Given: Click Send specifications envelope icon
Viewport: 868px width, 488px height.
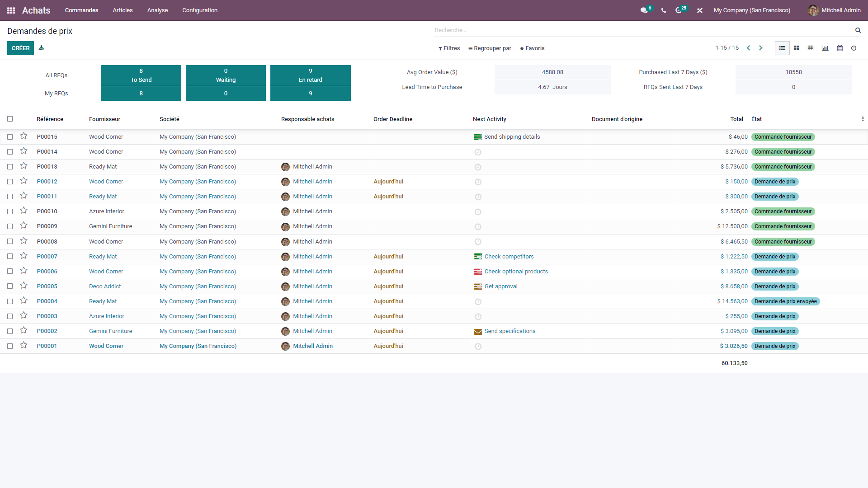Looking at the screenshot, I should pos(478,332).
